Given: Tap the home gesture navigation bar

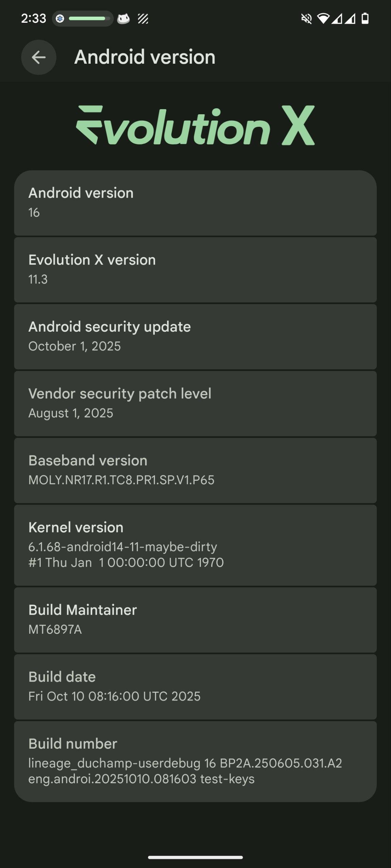Looking at the screenshot, I should [195, 857].
